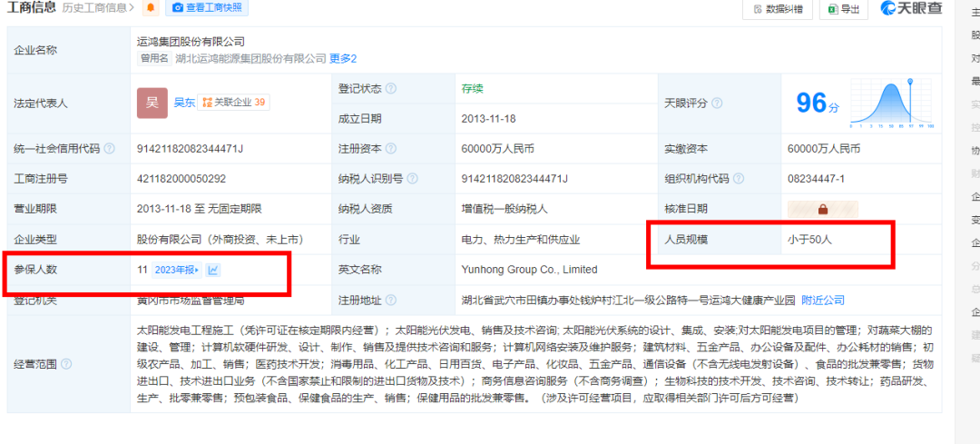Click help icon next to 经营范围
980x444 pixels.
(x=66, y=364)
